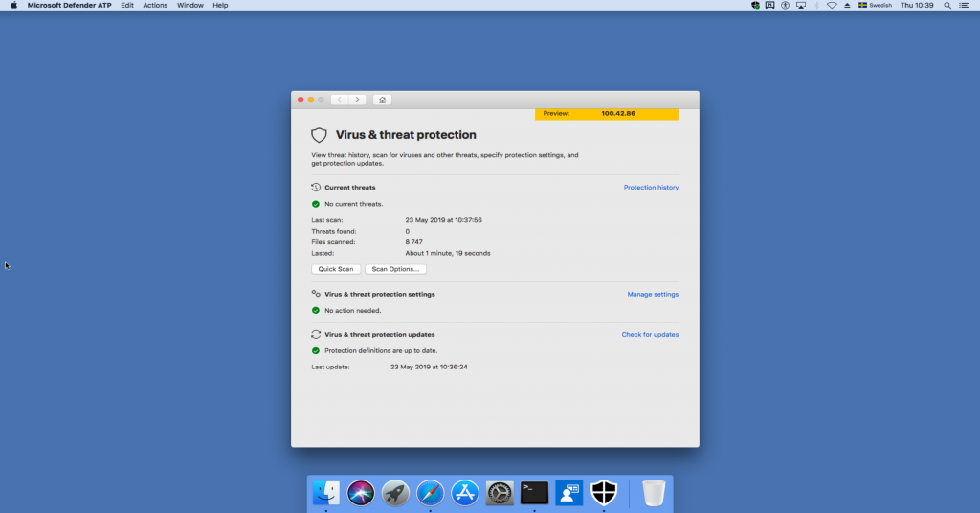Open the Window menu
This screenshot has width=980, height=513.
pyautogui.click(x=189, y=5)
